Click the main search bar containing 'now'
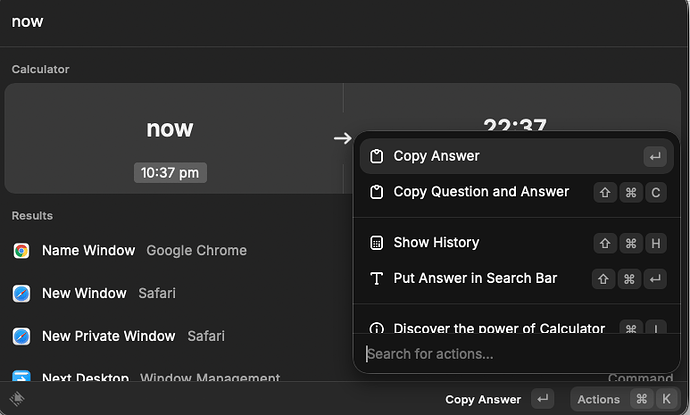Screen dimensions: 690x415 tap(343, 22)
